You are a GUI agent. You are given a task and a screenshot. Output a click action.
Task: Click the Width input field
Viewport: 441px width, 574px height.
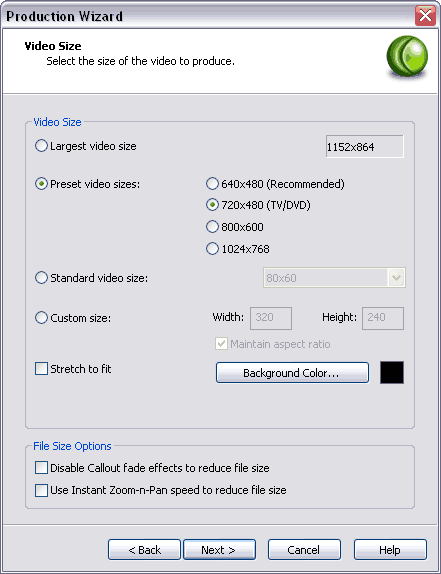[x=271, y=318]
